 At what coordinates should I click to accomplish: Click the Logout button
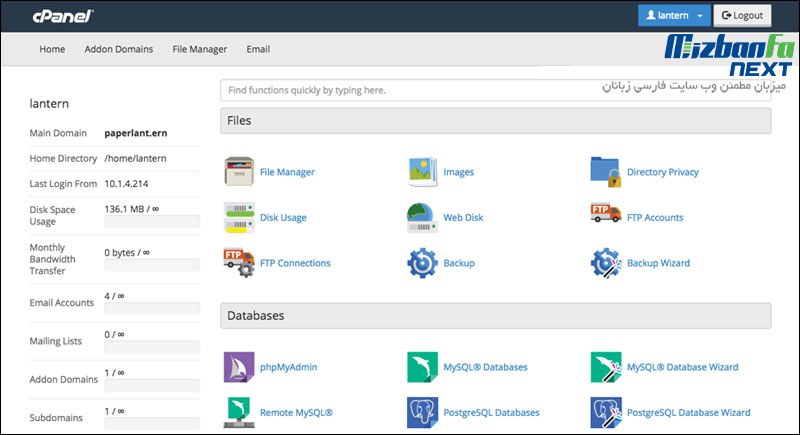(x=741, y=16)
